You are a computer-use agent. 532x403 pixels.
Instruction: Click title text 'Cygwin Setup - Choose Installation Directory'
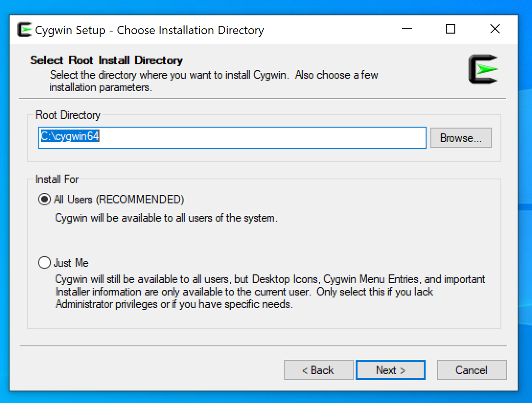[149, 30]
